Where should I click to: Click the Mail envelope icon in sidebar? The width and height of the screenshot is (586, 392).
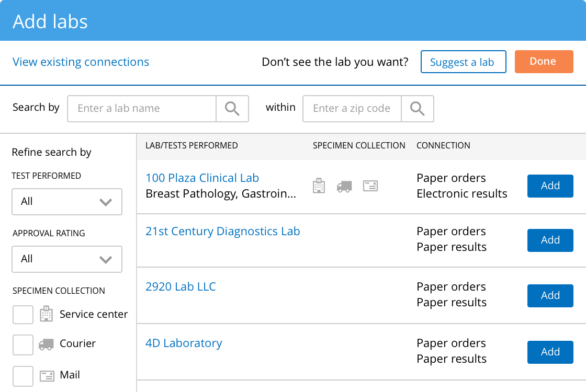click(x=48, y=375)
